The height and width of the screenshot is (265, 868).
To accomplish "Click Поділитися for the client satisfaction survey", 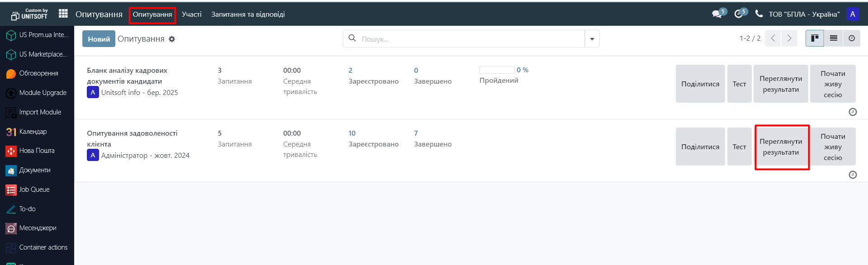I will click(x=700, y=147).
